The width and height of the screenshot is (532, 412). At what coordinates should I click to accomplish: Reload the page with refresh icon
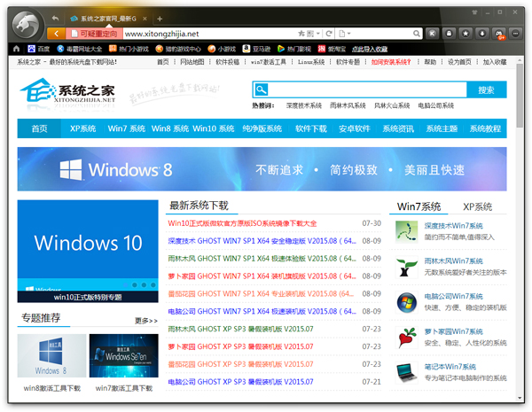(x=328, y=34)
